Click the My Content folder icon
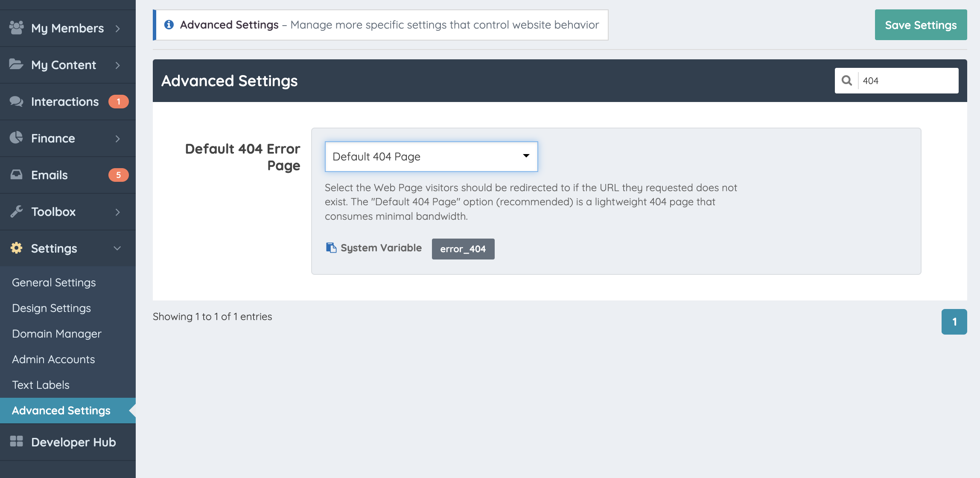The width and height of the screenshot is (980, 478). (x=16, y=64)
